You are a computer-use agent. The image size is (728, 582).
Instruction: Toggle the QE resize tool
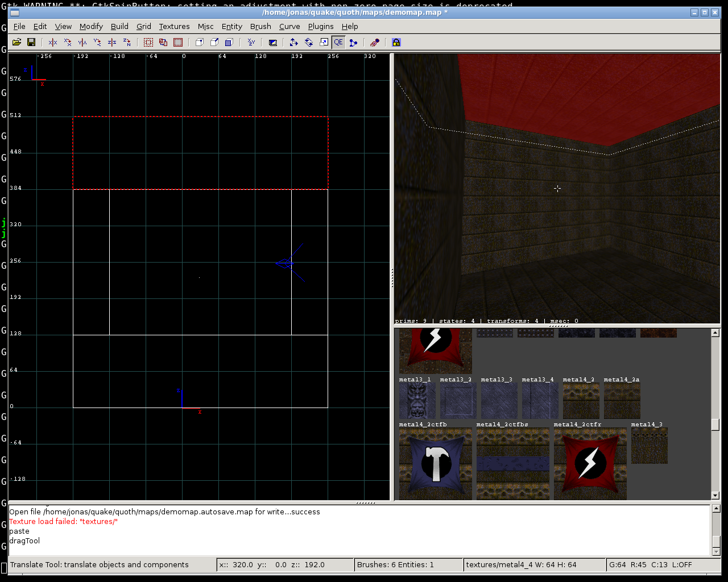click(338, 42)
